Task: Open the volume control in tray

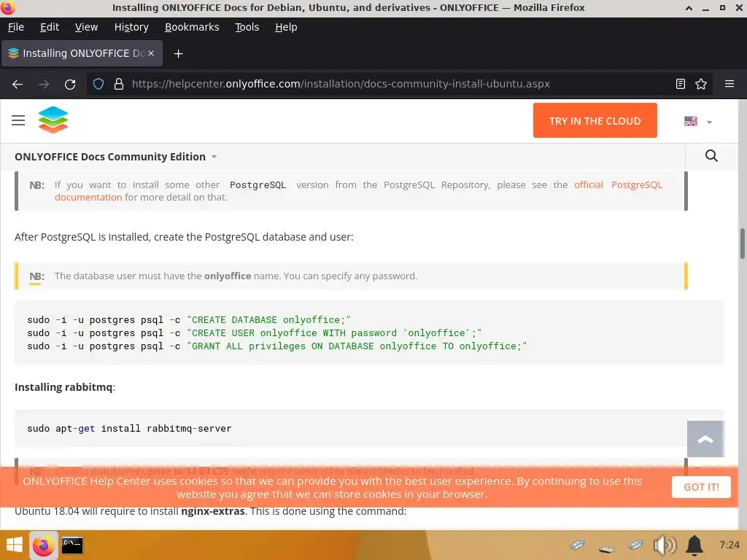Action: (665, 545)
